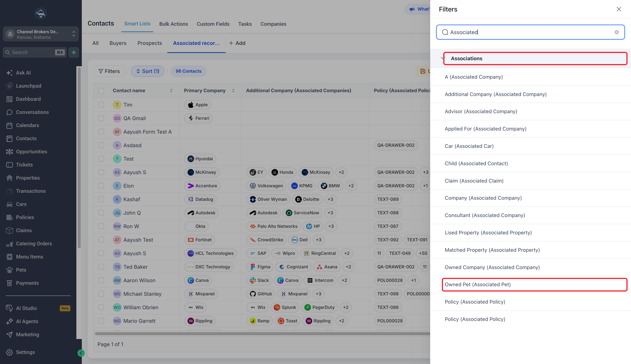This screenshot has width=631, height=364.
Task: Clear the Associated filter search text
Action: tap(617, 32)
